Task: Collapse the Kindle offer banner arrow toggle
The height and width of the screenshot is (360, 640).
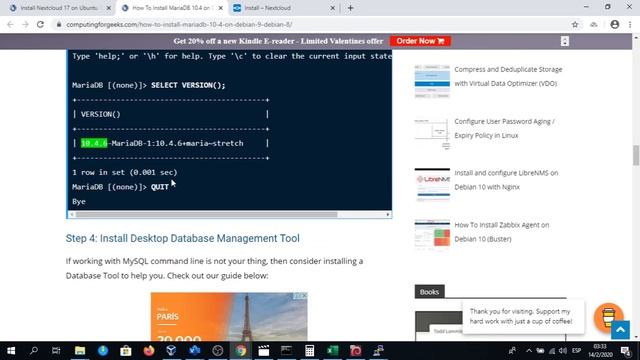Action: (564, 41)
